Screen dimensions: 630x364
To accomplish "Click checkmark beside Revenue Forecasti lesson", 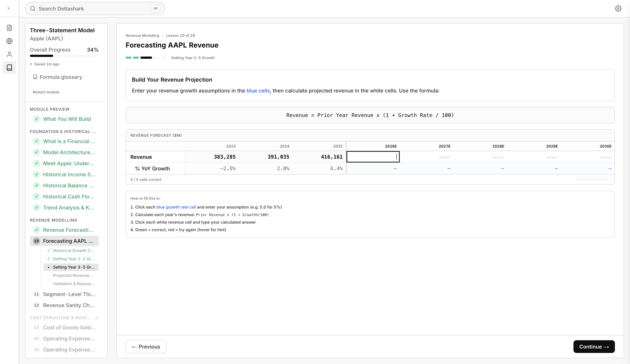I will point(36,230).
